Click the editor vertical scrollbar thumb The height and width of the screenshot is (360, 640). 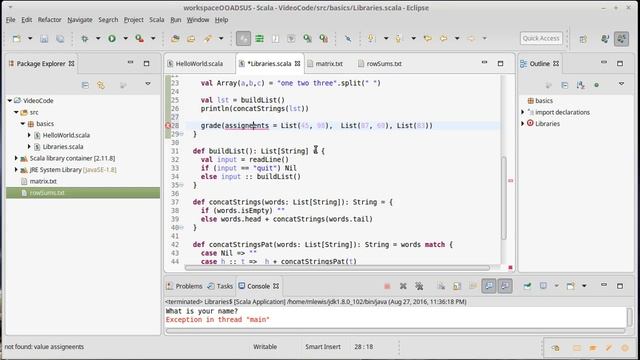click(x=504, y=198)
